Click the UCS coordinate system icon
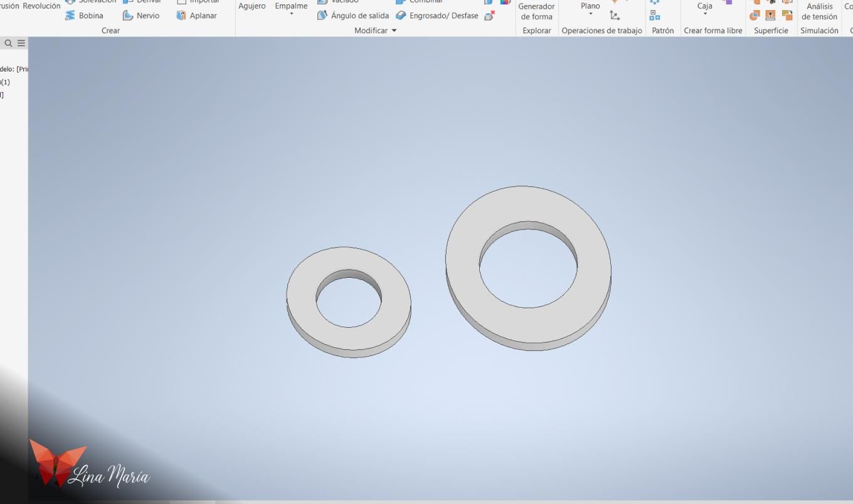Viewport: 853px width, 504px height. coord(615,16)
